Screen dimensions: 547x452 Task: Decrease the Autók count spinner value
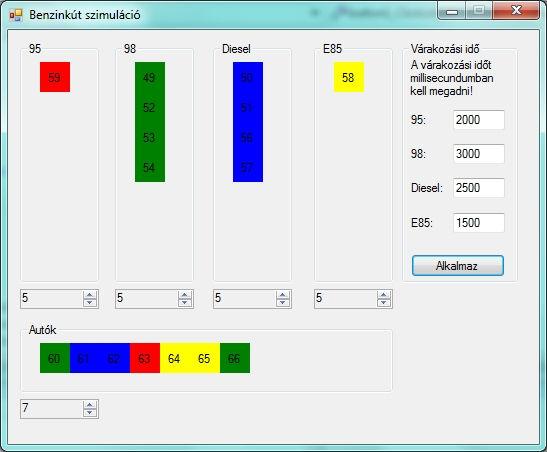pyautogui.click(x=90, y=413)
